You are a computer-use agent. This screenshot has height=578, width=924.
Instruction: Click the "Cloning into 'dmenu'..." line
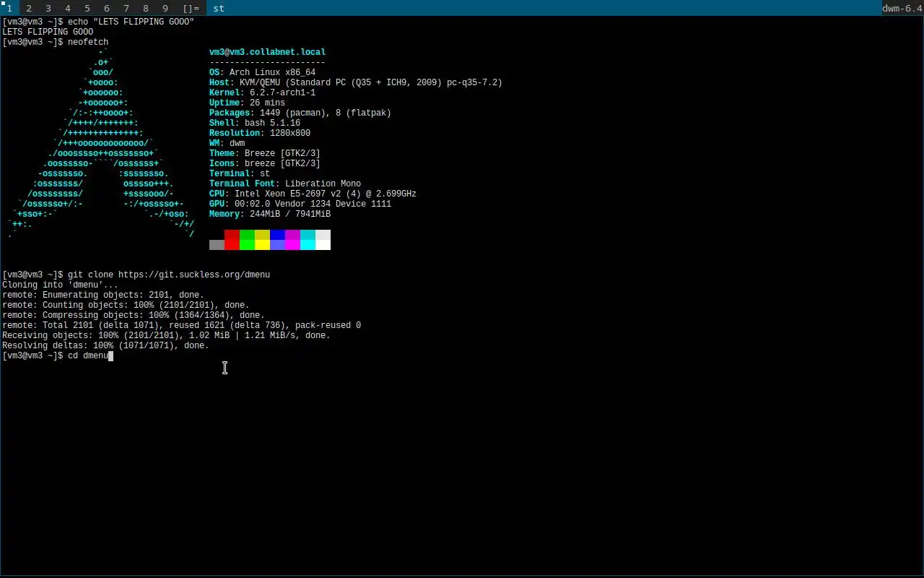point(60,285)
